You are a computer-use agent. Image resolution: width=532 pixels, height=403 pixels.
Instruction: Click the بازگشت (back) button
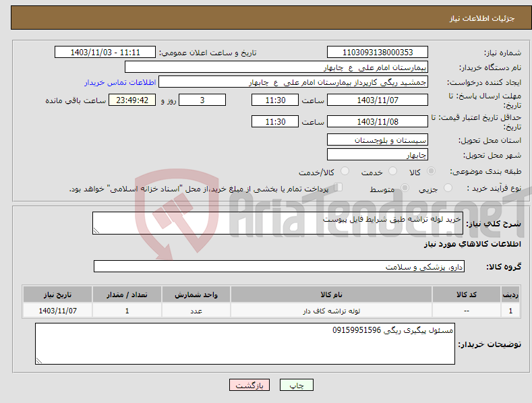coord(249,385)
